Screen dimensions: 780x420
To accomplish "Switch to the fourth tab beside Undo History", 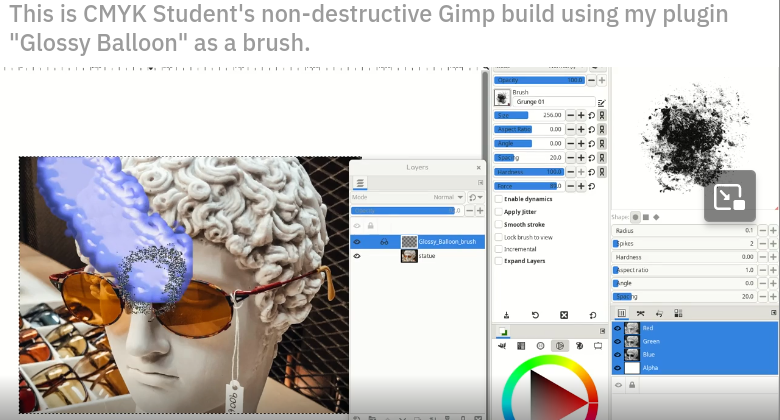I will tap(678, 313).
